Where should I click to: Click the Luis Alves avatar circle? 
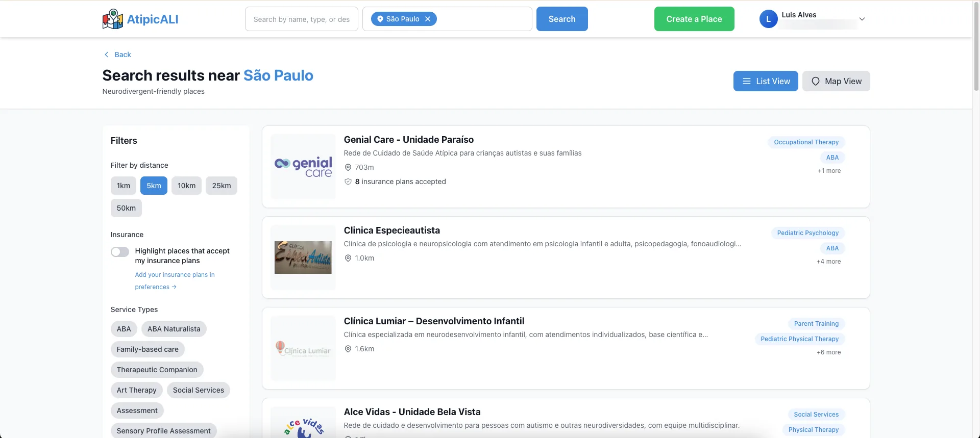point(768,19)
